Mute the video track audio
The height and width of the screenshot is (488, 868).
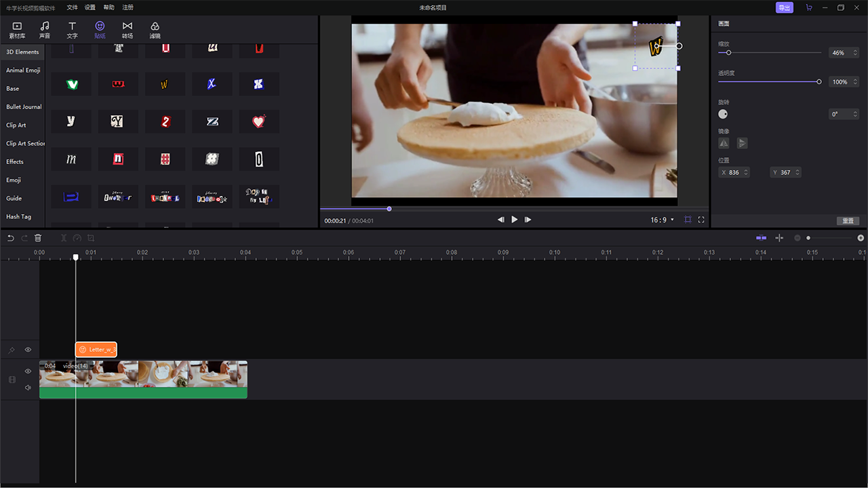pyautogui.click(x=28, y=388)
